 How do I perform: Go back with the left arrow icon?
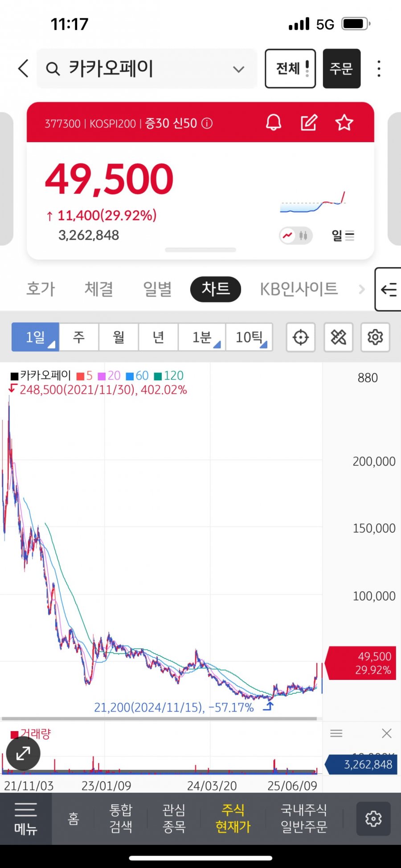(x=24, y=69)
